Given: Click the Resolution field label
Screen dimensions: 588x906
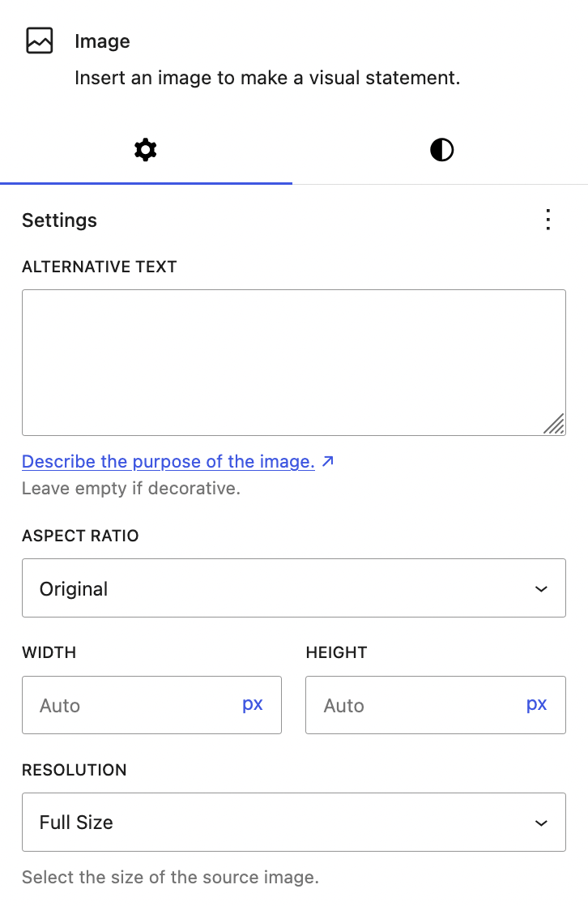Looking at the screenshot, I should 75,770.
